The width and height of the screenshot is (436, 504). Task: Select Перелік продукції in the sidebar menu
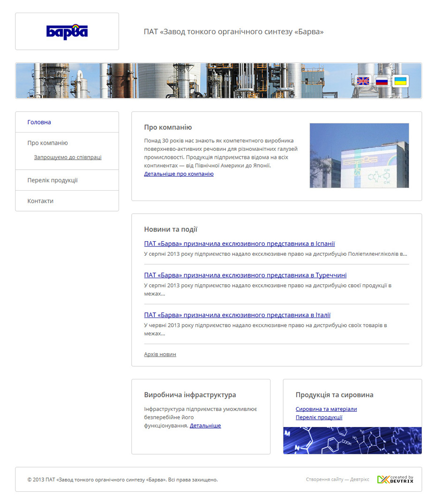(53, 180)
